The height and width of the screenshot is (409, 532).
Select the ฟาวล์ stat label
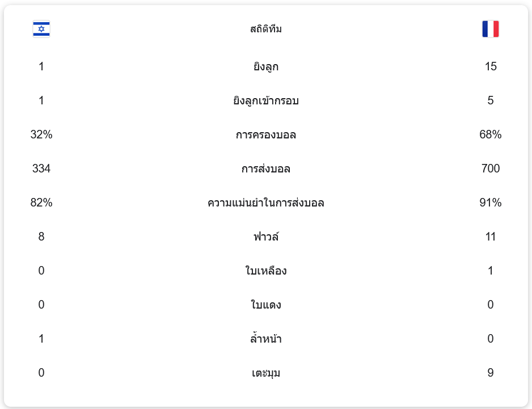pyautogui.click(x=265, y=237)
